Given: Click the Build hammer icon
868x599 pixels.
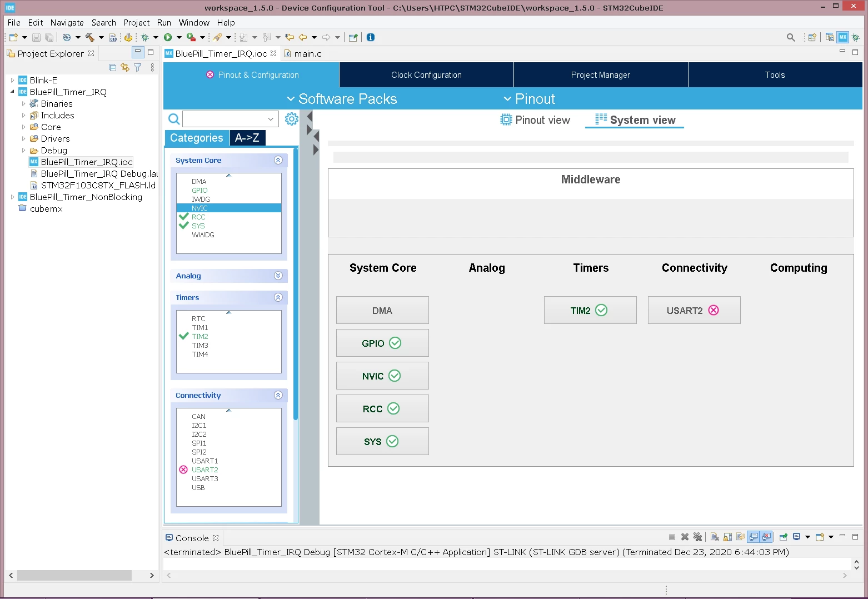Looking at the screenshot, I should 89,37.
